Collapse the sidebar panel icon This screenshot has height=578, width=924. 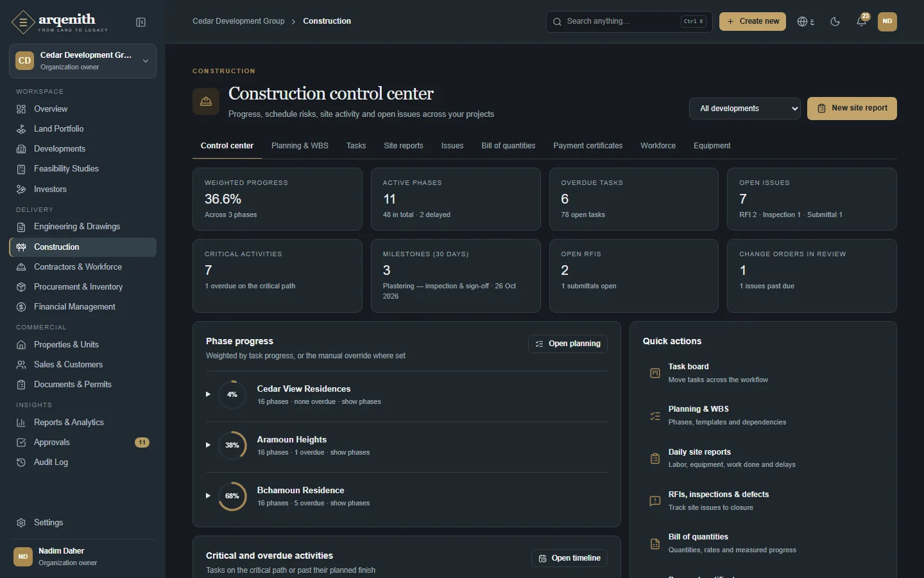click(x=141, y=22)
